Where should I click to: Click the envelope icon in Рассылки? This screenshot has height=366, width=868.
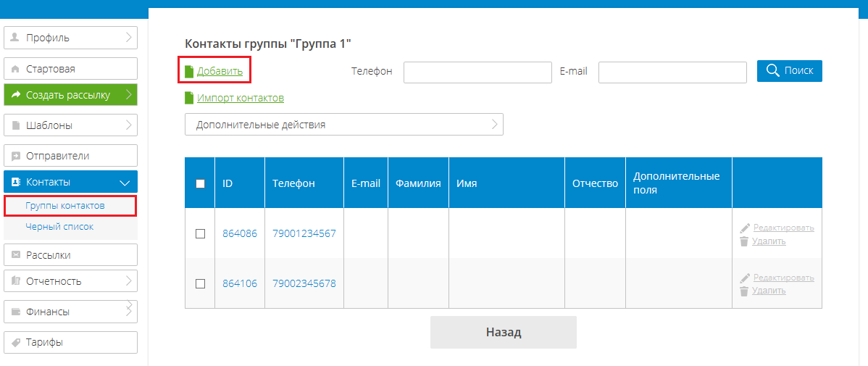coord(15,255)
